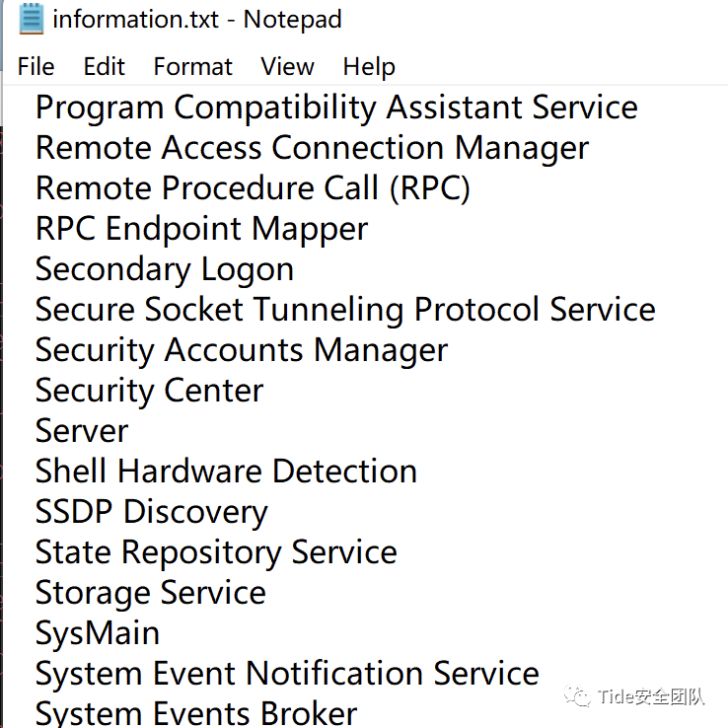The image size is (728, 728).
Task: Open the View menu
Action: pyautogui.click(x=287, y=67)
